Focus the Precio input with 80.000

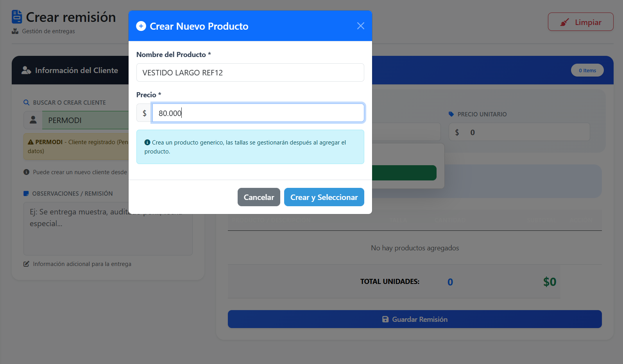pos(258,113)
